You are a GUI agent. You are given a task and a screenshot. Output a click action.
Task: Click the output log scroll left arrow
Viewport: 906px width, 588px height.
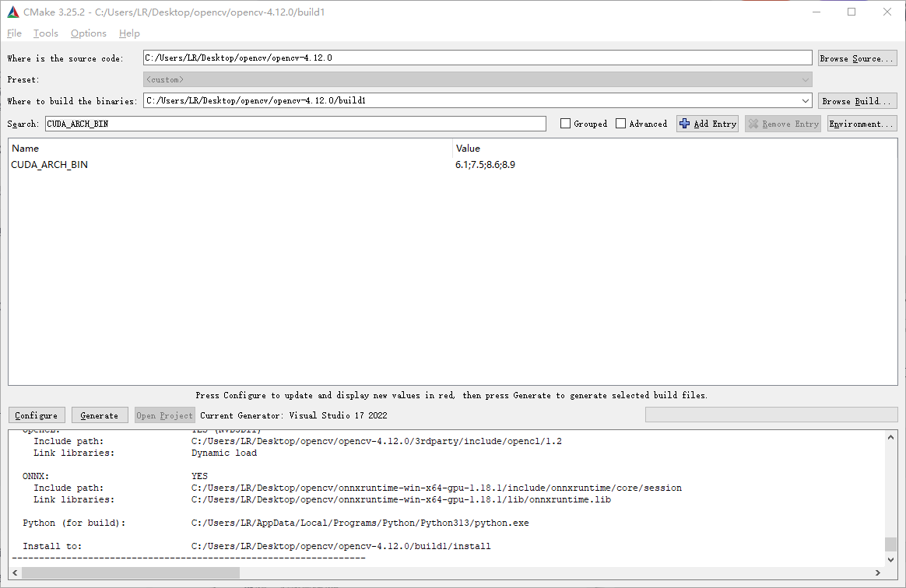(x=15, y=573)
